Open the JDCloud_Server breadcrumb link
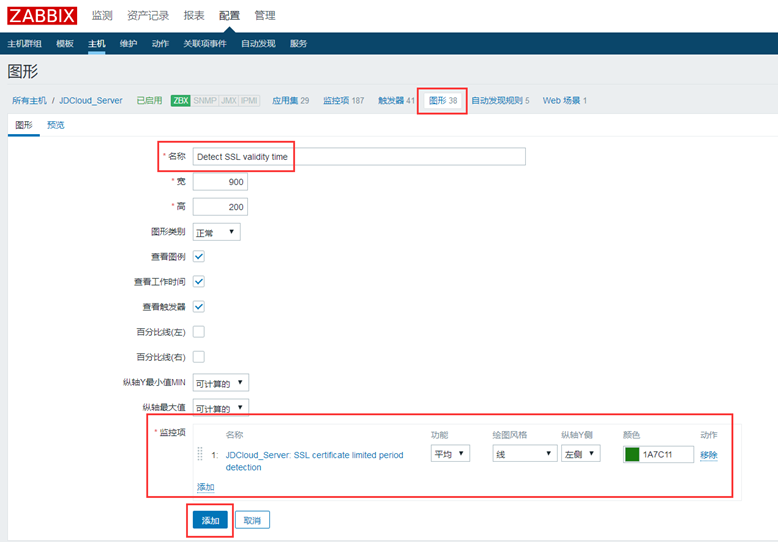The height and width of the screenshot is (542, 778). (x=91, y=101)
